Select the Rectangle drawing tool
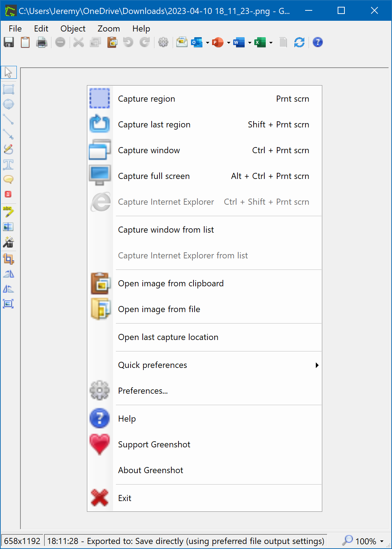The width and height of the screenshot is (392, 549). click(9, 89)
